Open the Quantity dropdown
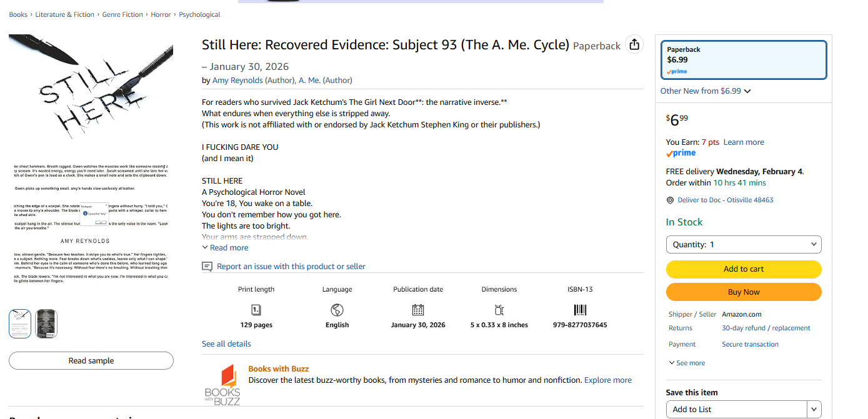 coord(744,245)
